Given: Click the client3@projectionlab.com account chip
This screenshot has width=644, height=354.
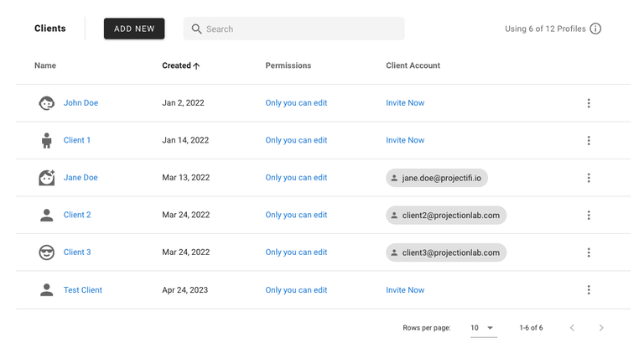Looking at the screenshot, I should coord(446,252).
